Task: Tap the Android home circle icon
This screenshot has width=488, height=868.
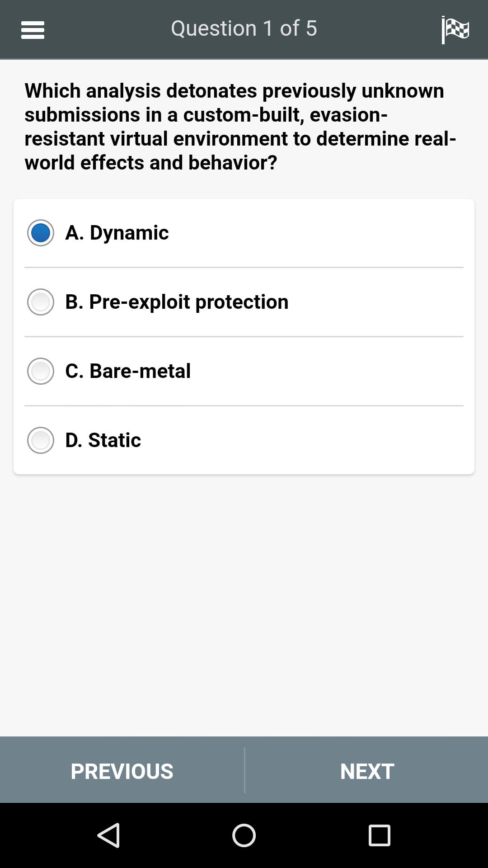Action: (244, 835)
